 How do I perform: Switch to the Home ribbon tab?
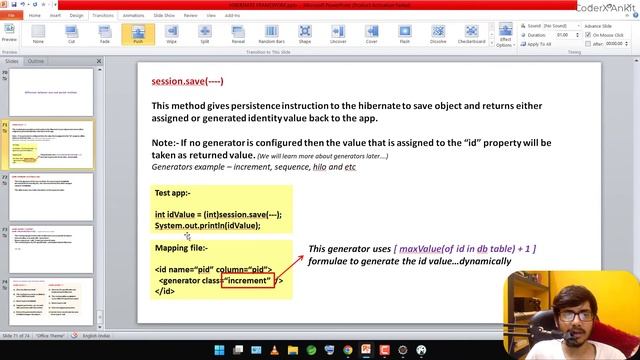(35, 16)
